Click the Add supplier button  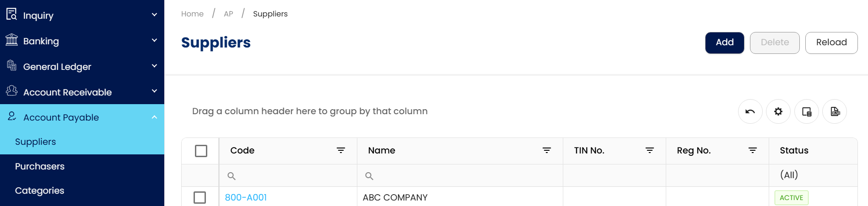pos(724,42)
